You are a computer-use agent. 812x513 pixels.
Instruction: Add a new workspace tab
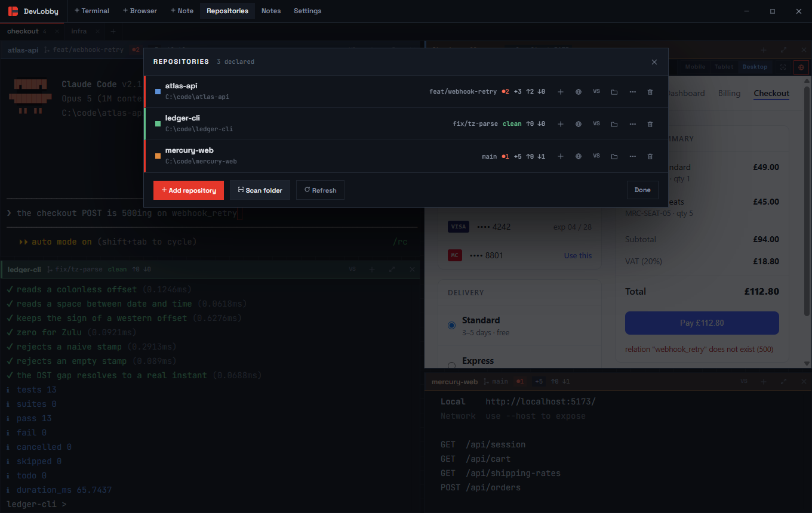coord(113,31)
